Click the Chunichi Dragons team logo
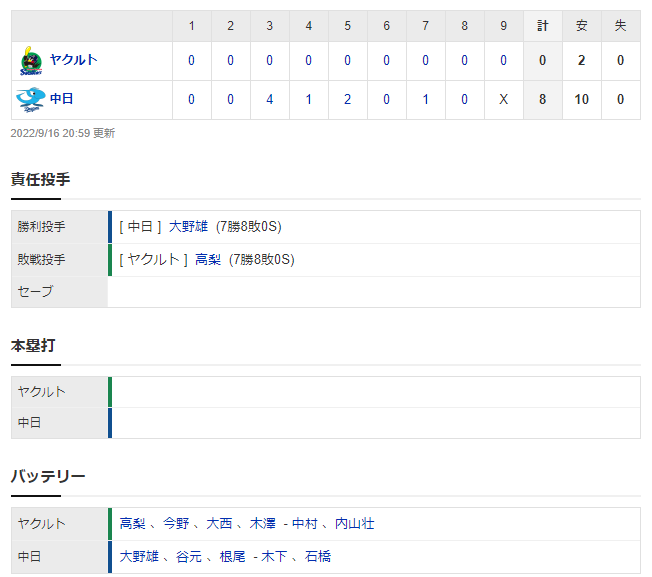Image resolution: width=652 pixels, height=577 pixels. coord(31,100)
